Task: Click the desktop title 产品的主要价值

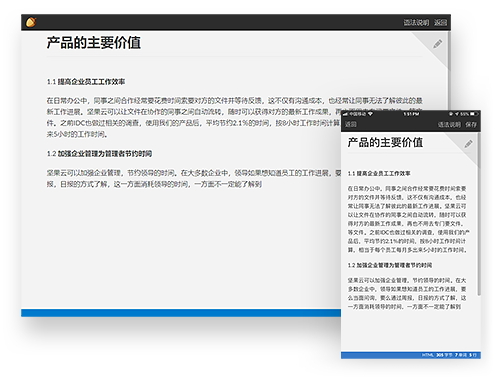Action: tap(94, 43)
